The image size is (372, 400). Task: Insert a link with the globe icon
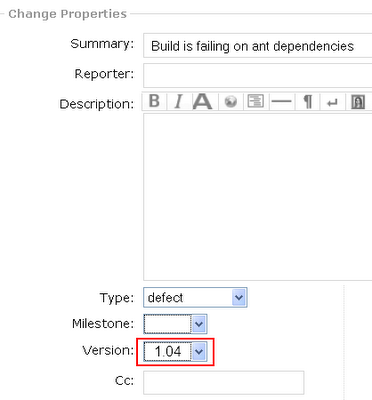pos(231,101)
